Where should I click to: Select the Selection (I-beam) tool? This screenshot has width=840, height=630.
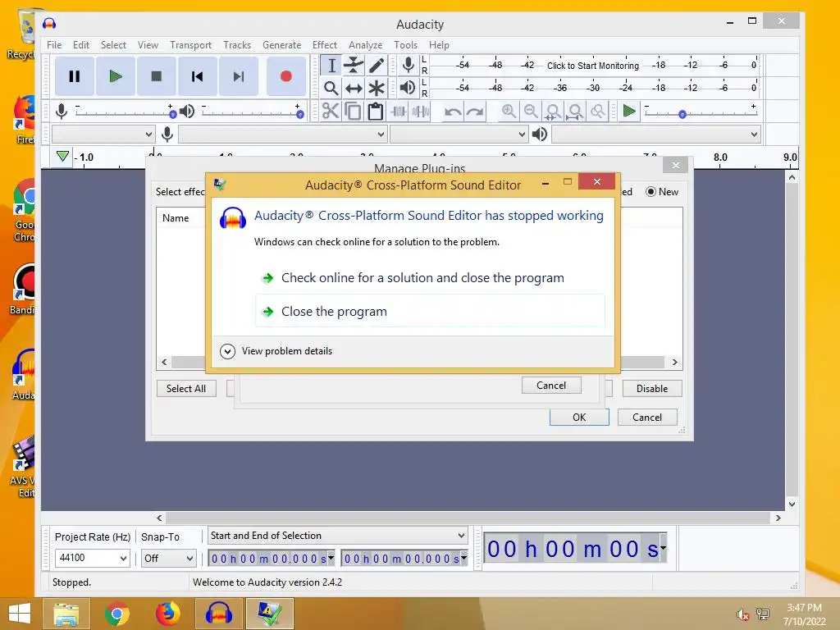331,66
